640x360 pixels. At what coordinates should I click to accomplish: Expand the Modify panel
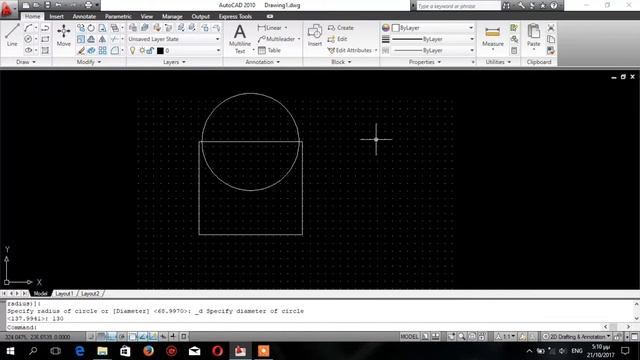(89, 62)
